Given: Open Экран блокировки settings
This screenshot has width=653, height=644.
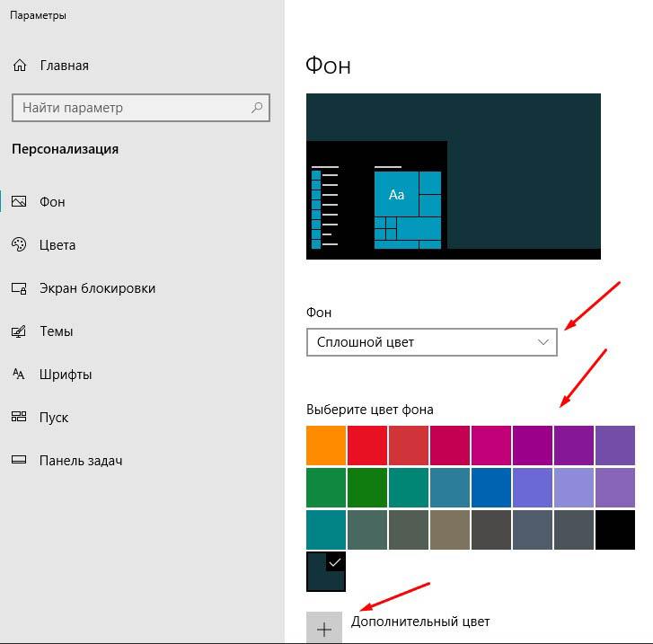Looking at the screenshot, I should click(x=97, y=287).
